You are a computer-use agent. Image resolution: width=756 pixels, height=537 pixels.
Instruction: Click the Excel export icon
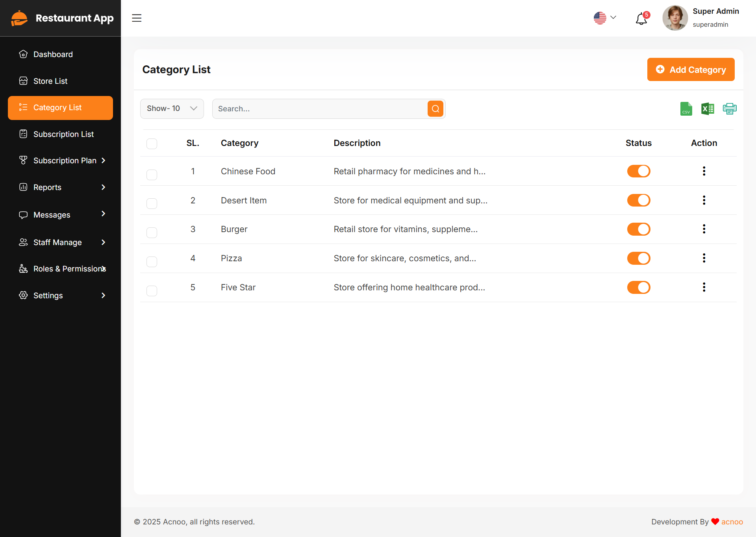coord(708,109)
